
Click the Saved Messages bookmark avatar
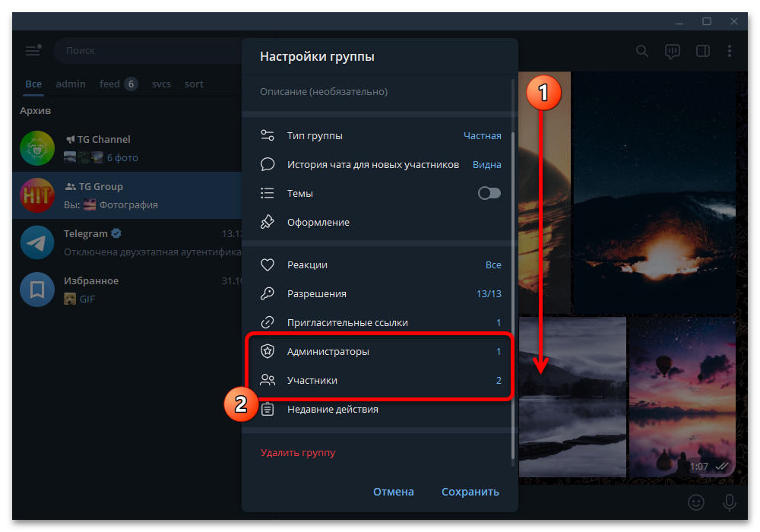click(37, 290)
